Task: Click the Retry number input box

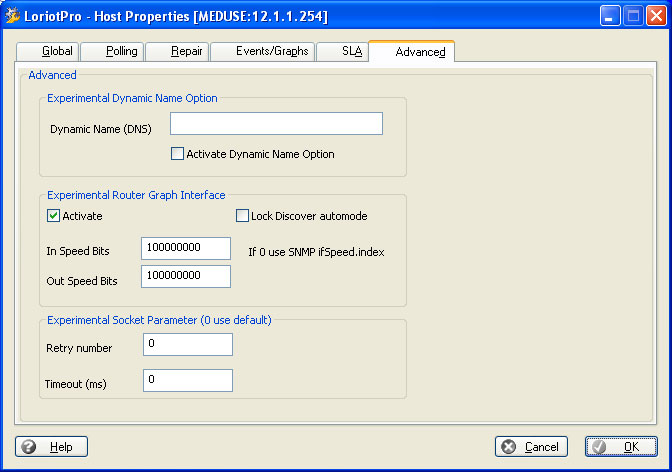Action: 188,344
